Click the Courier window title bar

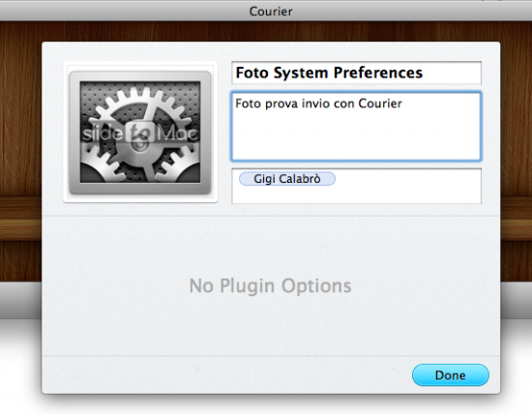tap(266, 11)
